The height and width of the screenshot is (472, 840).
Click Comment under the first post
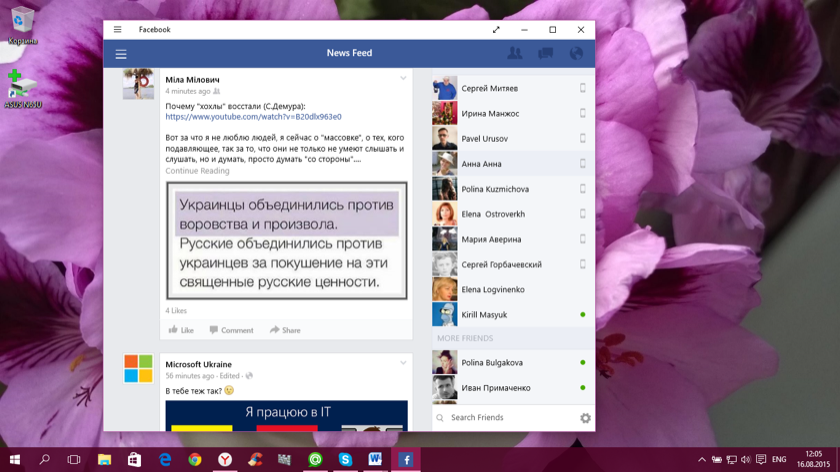(231, 330)
